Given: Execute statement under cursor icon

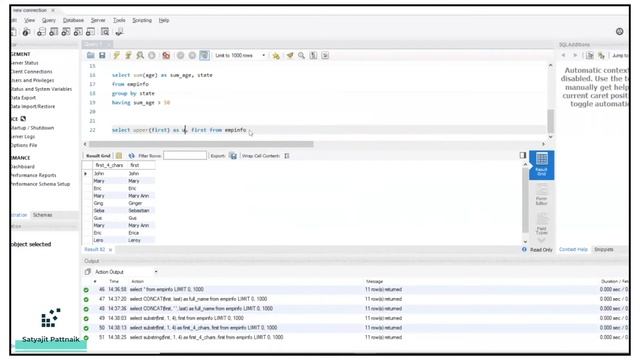Looking at the screenshot, I should coord(128,56).
